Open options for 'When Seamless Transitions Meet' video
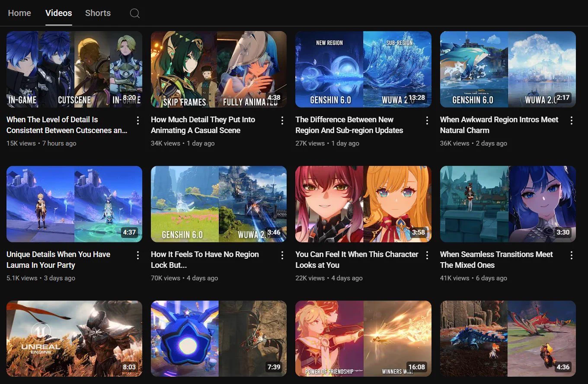Image resolution: width=588 pixels, height=384 pixels. point(572,255)
